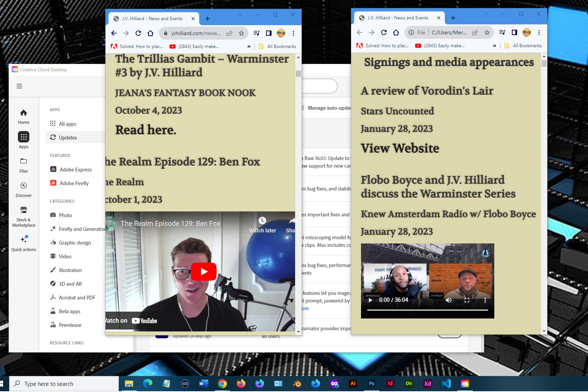Click profile avatar in left Chrome window
The image size is (588, 392).
[x=281, y=33]
